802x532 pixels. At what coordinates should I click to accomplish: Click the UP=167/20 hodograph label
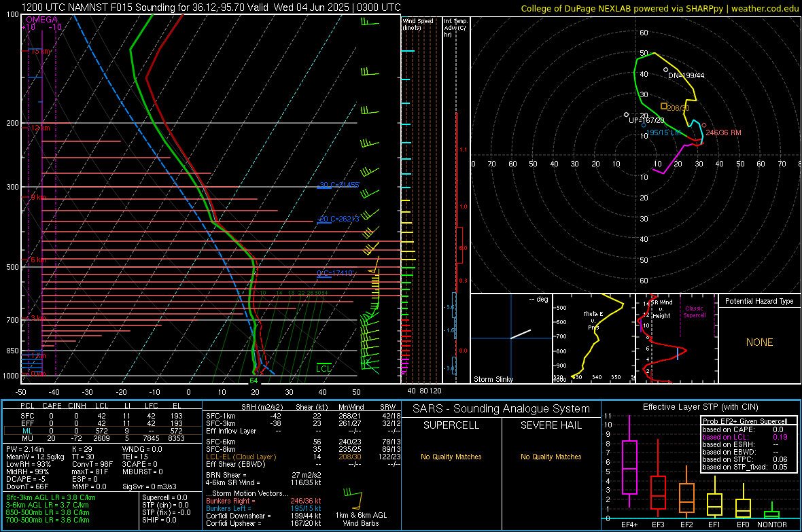coord(646,120)
